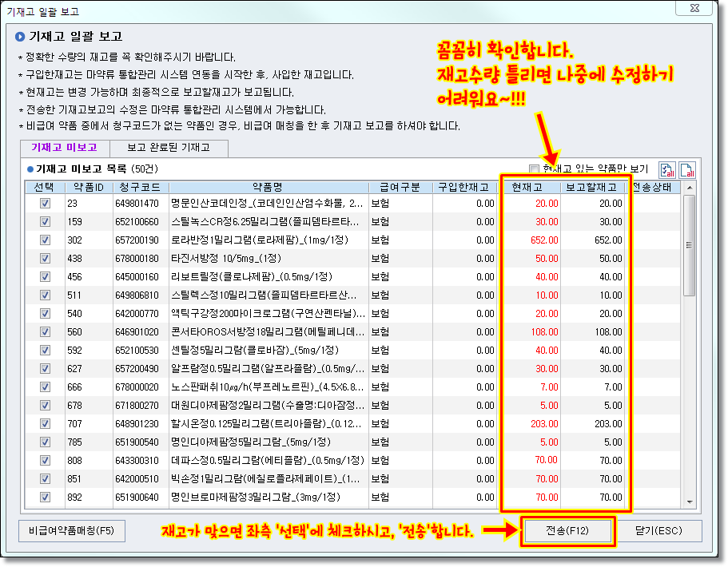Click the scrollbar down arrow of the list
The width and height of the screenshot is (728, 567).
tap(689, 502)
